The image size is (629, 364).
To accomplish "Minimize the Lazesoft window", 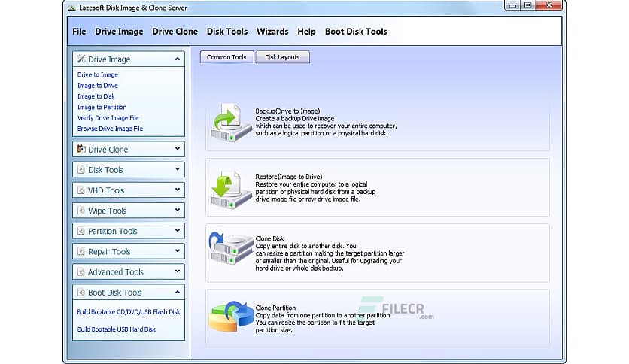I will tap(512, 5).
